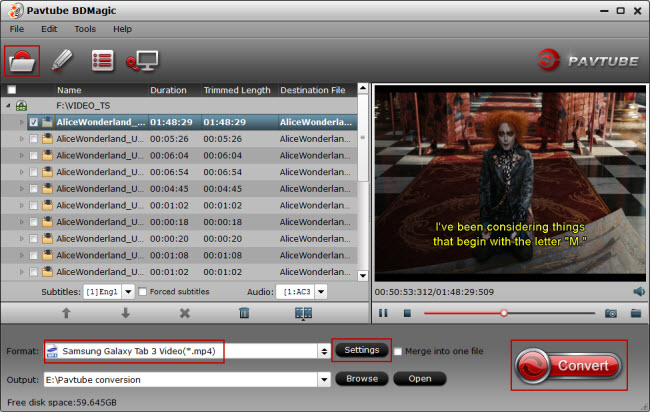Click the file list scroll down arrow
Viewport: 650px width, 412px height.
pyautogui.click(x=363, y=276)
